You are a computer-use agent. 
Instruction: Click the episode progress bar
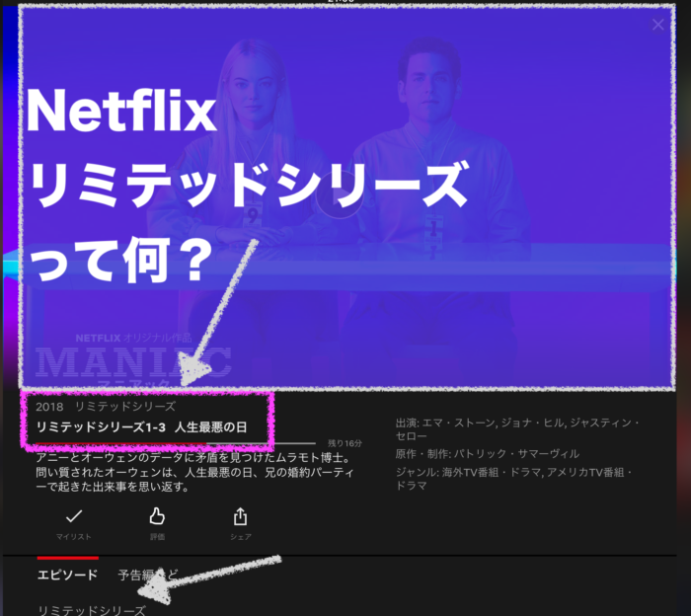pos(176,443)
